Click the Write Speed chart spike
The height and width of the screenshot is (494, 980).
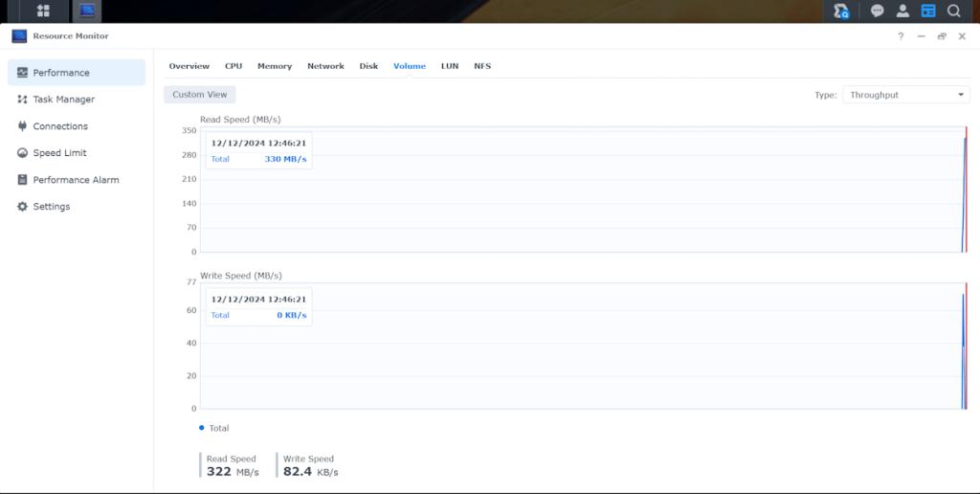(x=964, y=351)
